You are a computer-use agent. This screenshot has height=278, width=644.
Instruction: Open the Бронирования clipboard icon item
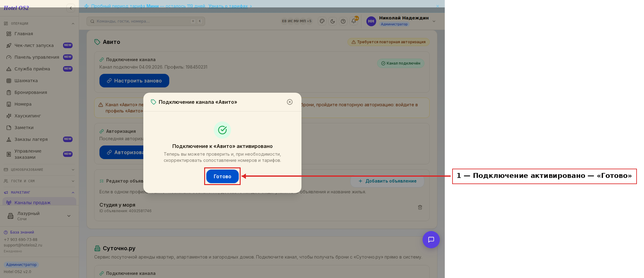tap(39, 92)
